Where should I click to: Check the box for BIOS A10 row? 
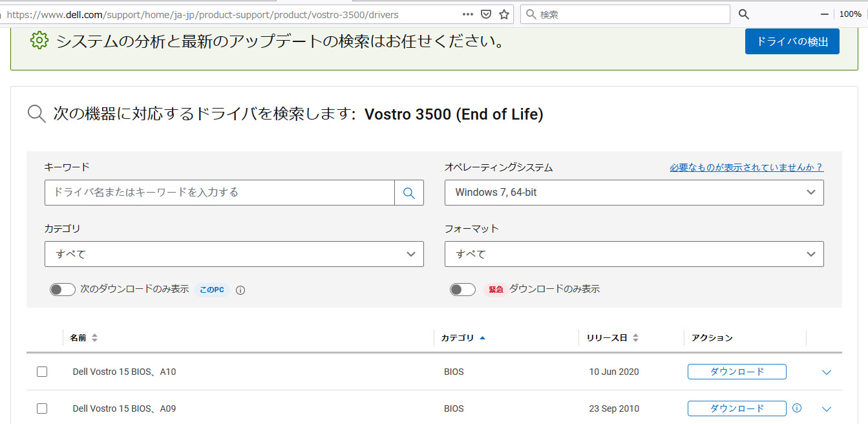click(42, 372)
